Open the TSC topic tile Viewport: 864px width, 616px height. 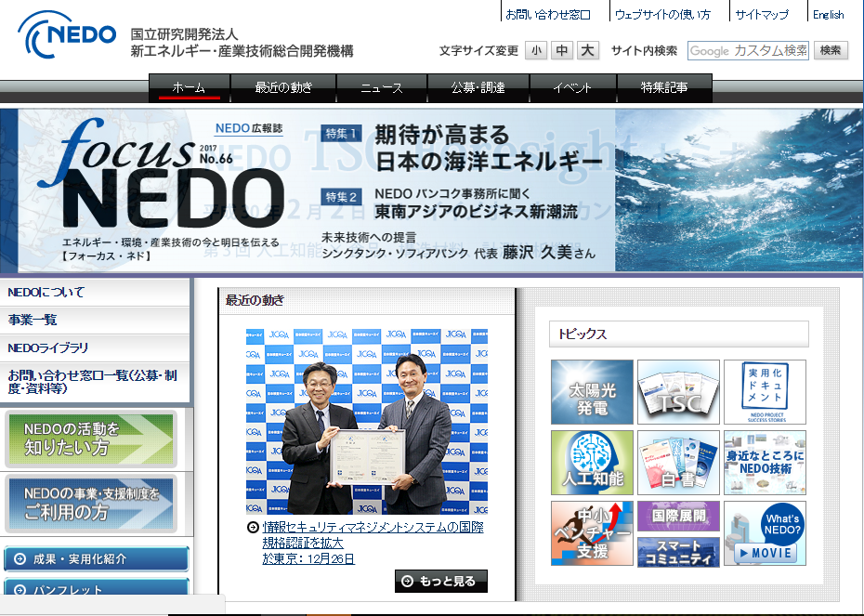(x=678, y=392)
